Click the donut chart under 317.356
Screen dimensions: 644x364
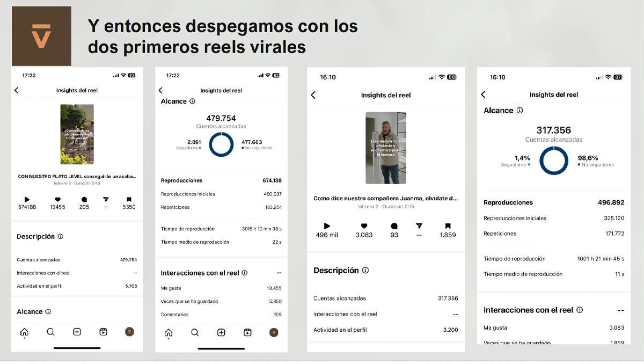pos(553,161)
